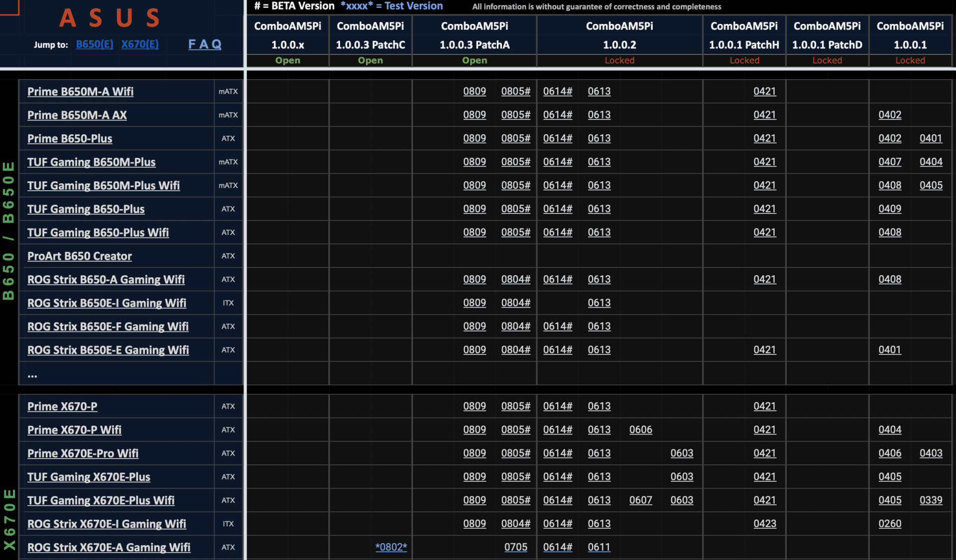The image size is (956, 560).
Task: Download beta BIOS 0804# for ROG Strix B650-A
Action: 516,279
